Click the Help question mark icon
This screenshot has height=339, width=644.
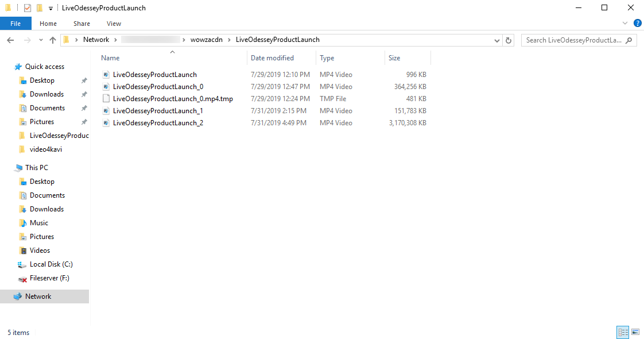(637, 24)
